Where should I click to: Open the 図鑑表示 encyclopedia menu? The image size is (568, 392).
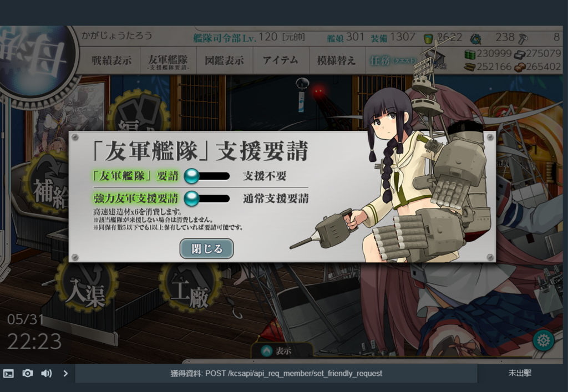point(224,60)
